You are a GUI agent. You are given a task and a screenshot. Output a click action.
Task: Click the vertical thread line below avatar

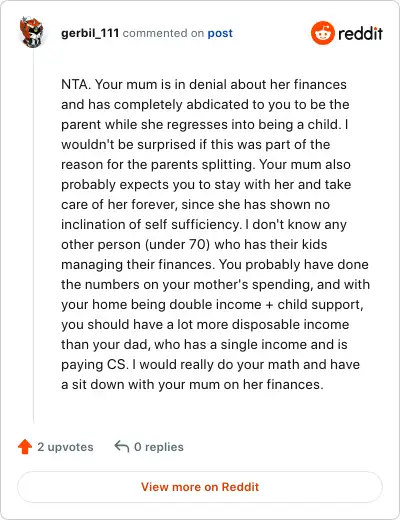(x=33, y=236)
